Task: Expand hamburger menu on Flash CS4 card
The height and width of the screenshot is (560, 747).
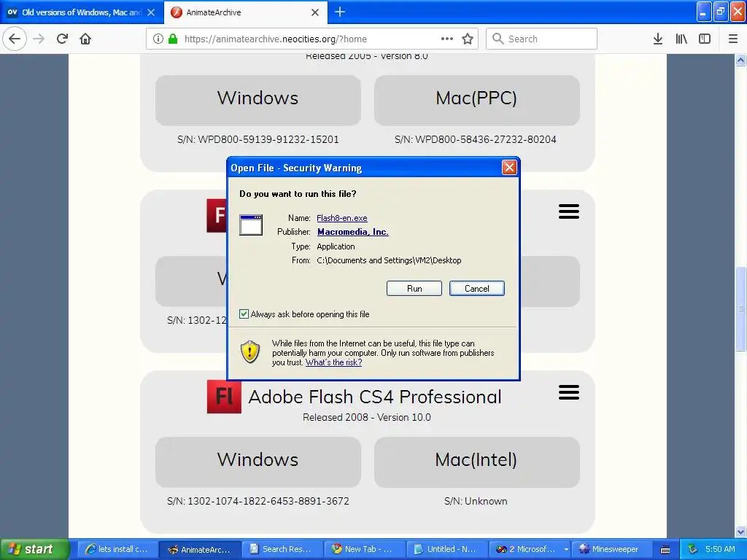Action: (x=569, y=392)
